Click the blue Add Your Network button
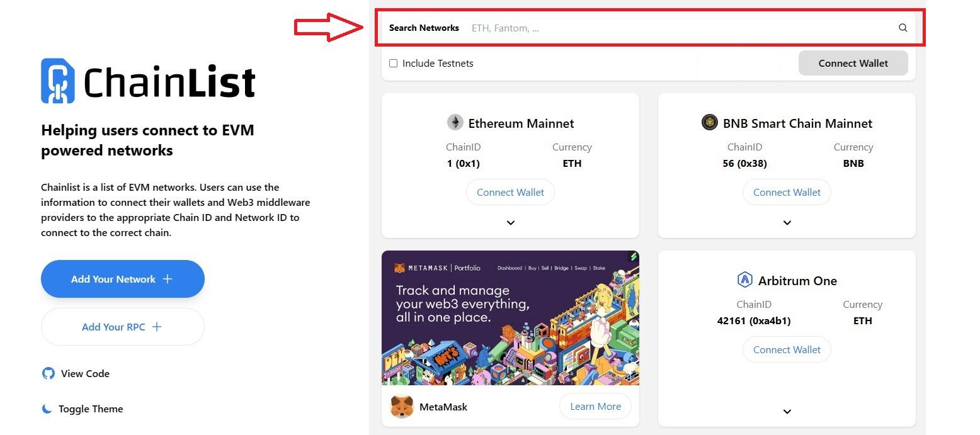 point(123,279)
